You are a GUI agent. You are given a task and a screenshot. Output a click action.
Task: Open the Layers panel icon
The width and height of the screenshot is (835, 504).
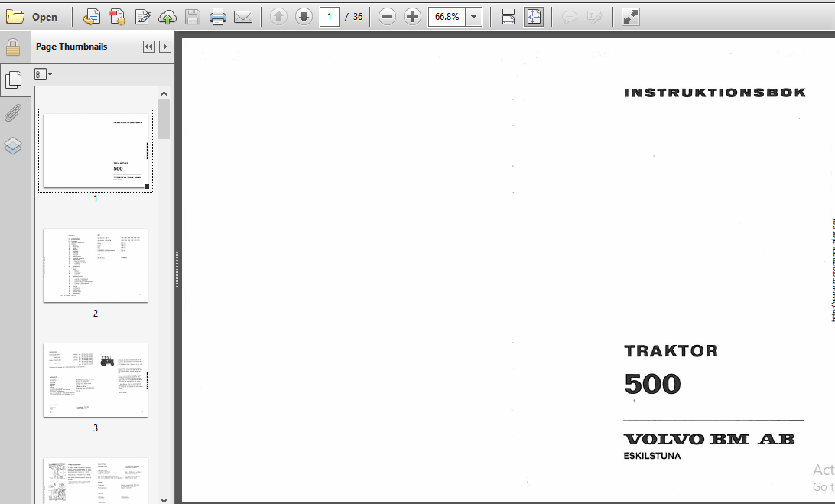[13, 145]
